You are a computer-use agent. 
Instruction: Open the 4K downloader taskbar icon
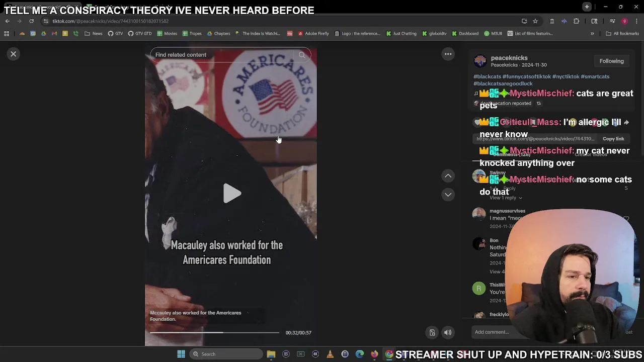(315, 354)
